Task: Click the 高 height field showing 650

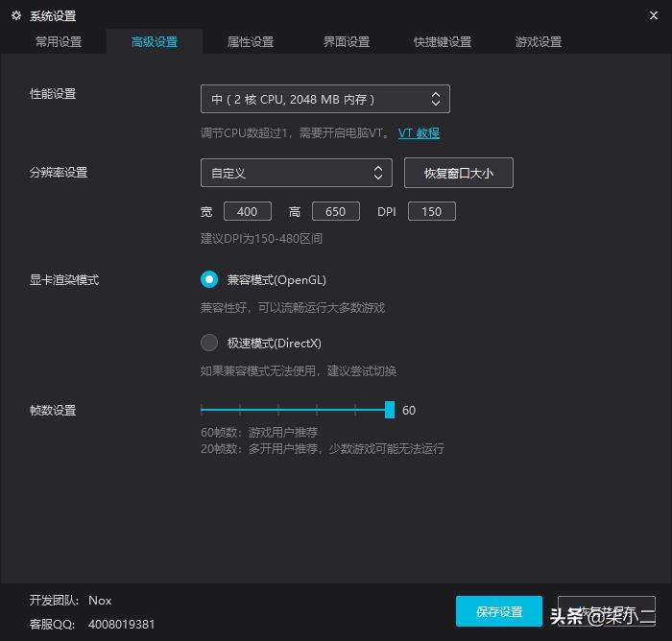Action: [336, 211]
